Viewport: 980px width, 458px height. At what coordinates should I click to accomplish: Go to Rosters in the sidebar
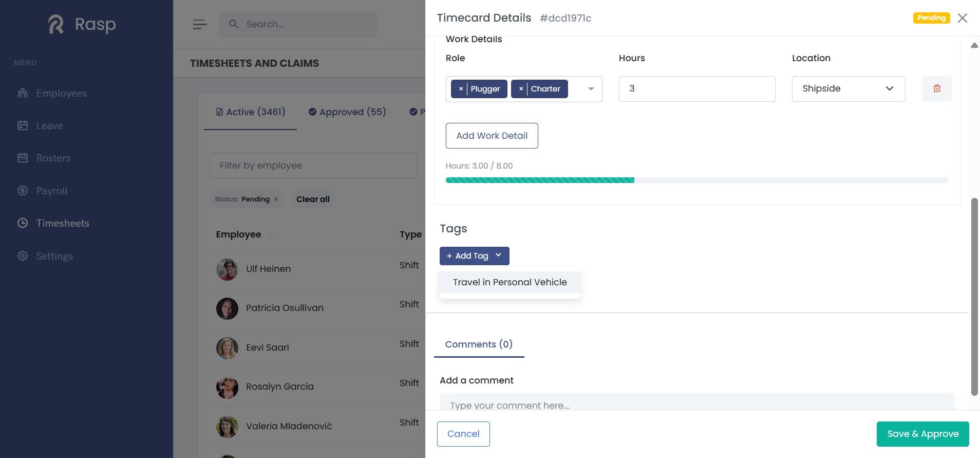click(53, 158)
